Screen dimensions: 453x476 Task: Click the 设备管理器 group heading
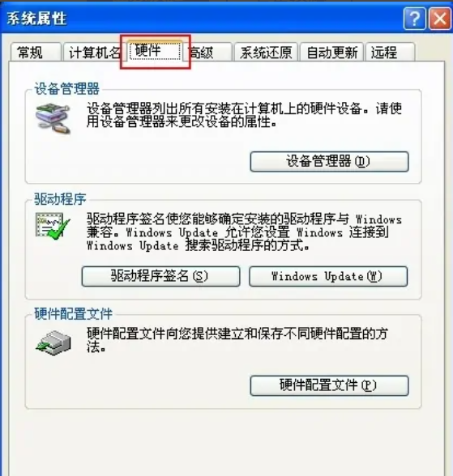coord(66,89)
